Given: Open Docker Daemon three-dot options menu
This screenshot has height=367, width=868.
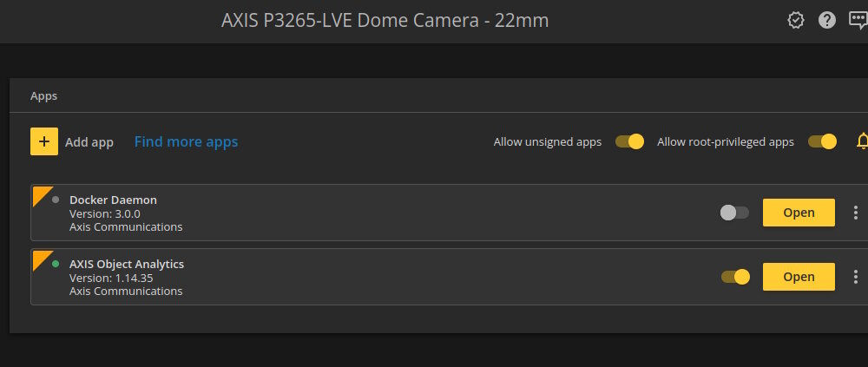Looking at the screenshot, I should 855,213.
